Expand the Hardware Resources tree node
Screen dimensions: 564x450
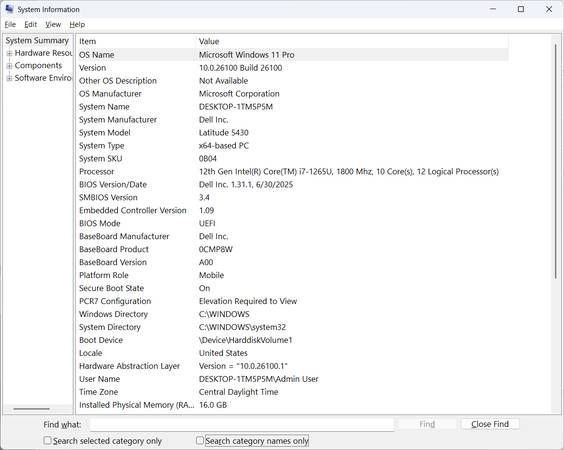(x=10, y=54)
